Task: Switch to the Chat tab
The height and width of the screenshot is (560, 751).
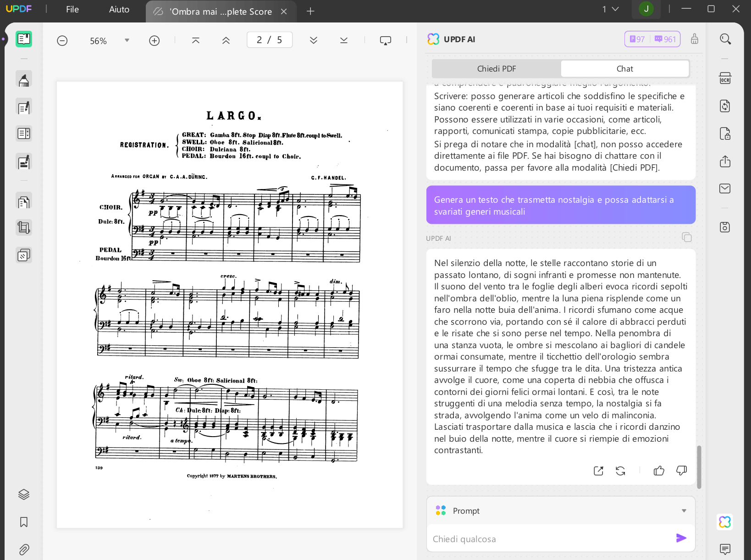Action: click(x=625, y=69)
